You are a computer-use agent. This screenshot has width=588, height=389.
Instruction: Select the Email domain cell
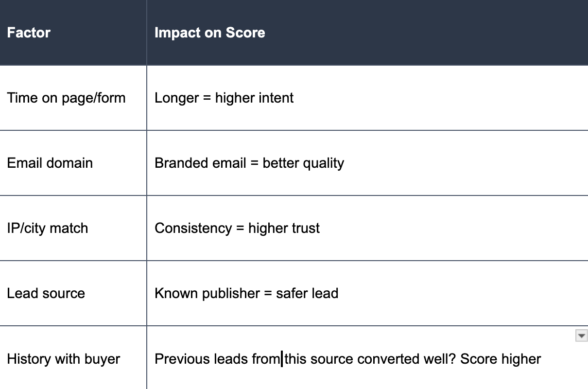[73, 163]
